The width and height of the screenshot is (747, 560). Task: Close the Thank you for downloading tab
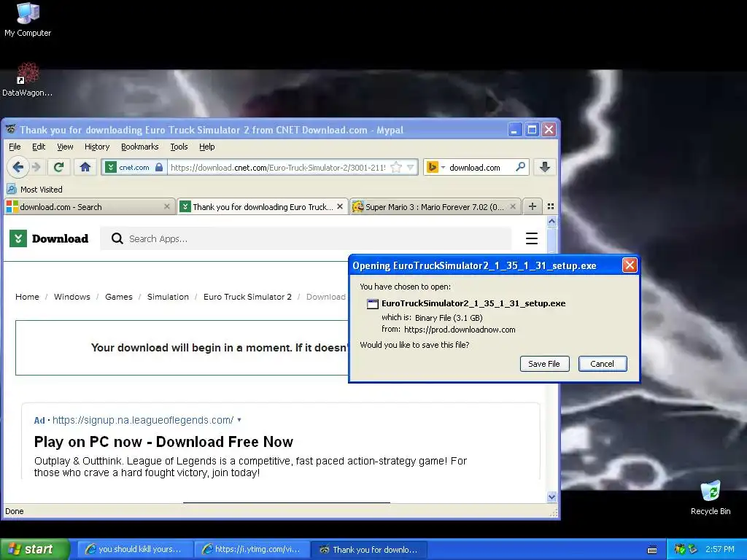tap(340, 206)
